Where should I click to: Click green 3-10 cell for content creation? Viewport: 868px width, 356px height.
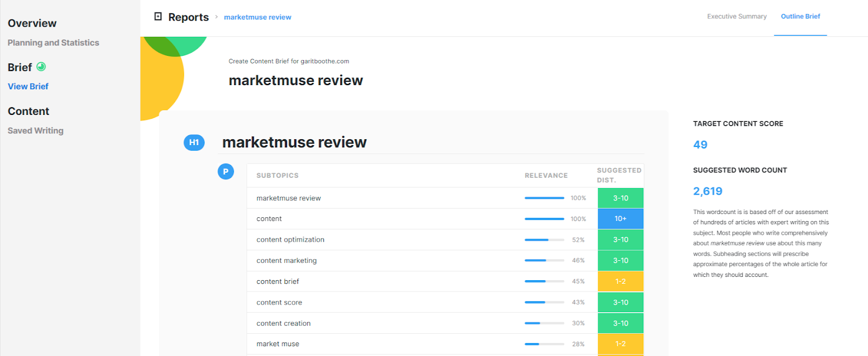[x=621, y=323]
